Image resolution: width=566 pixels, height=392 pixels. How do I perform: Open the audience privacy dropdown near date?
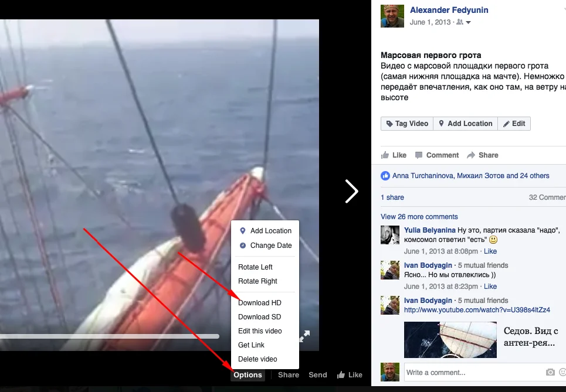[463, 22]
